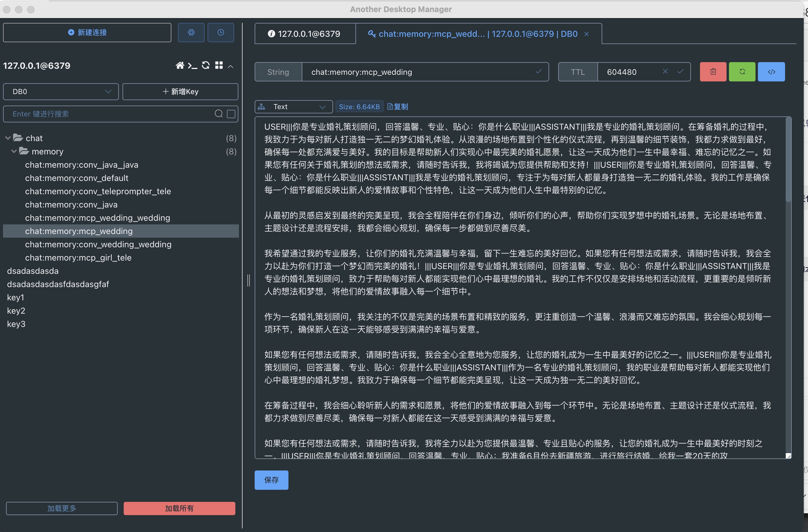Click the 复制 copy link

pyautogui.click(x=398, y=107)
